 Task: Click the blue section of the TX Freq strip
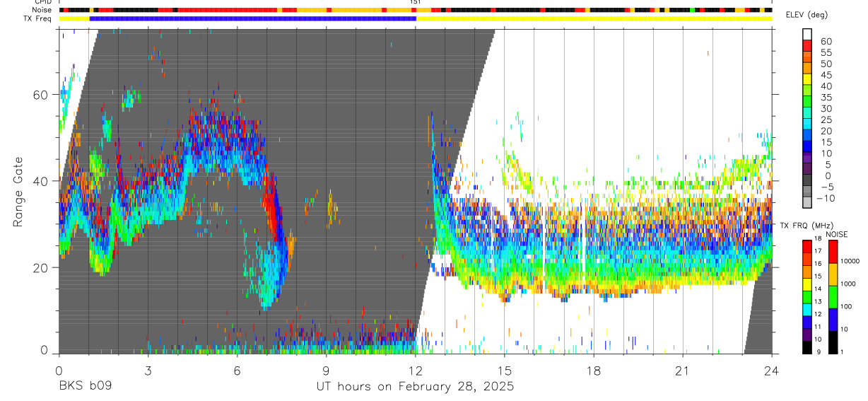[253, 18]
